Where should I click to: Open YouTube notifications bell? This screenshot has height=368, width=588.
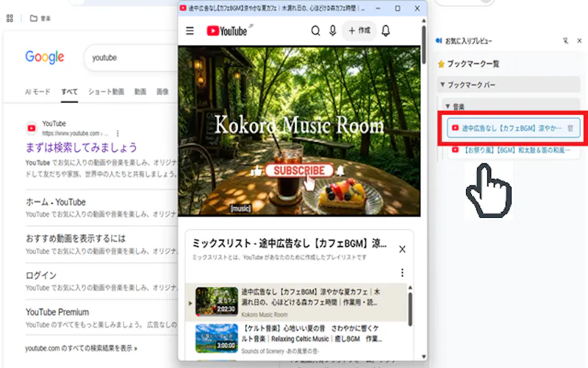386,31
